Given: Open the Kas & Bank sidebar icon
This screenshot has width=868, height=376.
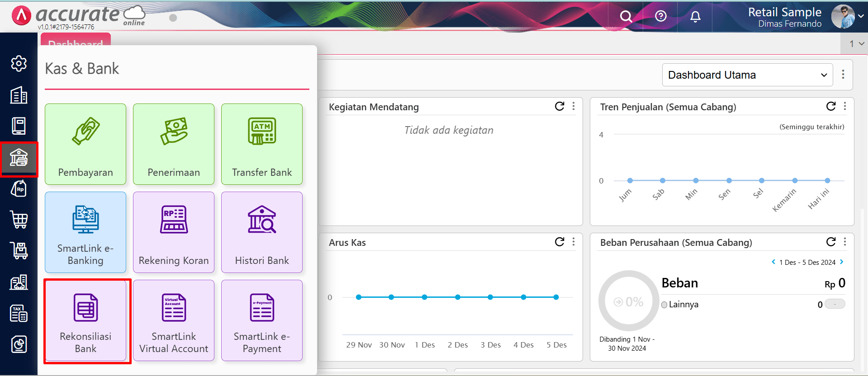Looking at the screenshot, I should pyautogui.click(x=19, y=158).
